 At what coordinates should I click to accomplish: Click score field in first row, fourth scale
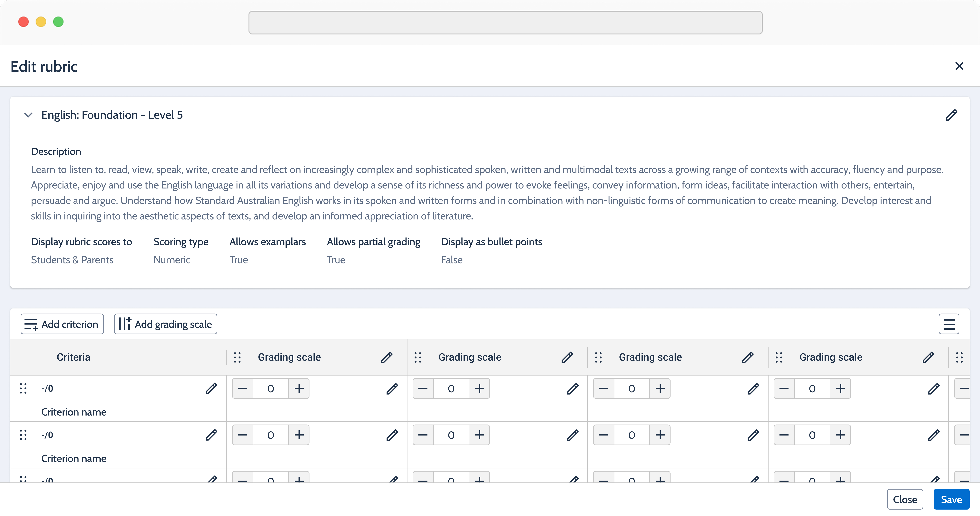click(x=812, y=388)
